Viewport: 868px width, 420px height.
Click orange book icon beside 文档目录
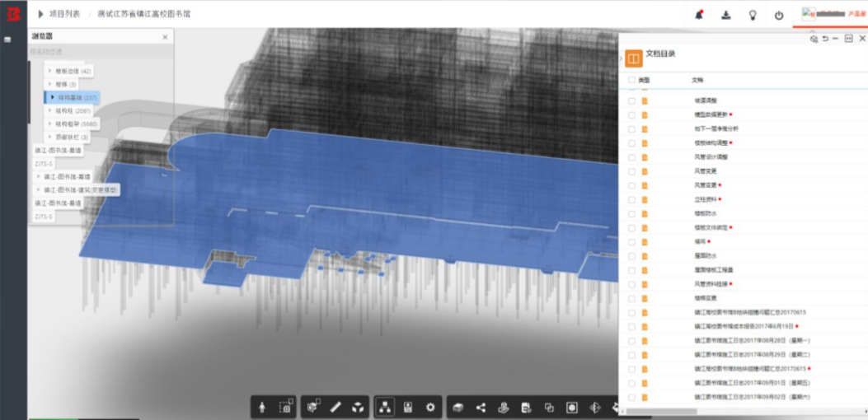(x=634, y=58)
